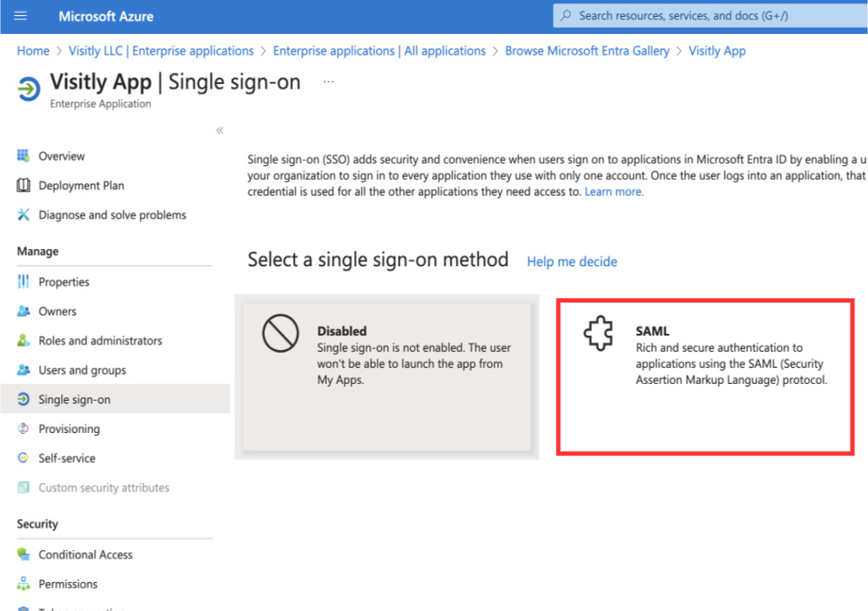Click the Owners people icon
Image resolution: width=868 pixels, height=611 pixels.
coord(23,311)
